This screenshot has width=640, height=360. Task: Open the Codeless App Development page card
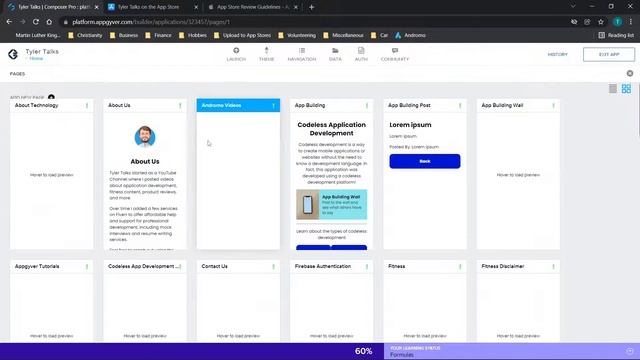[145, 301]
